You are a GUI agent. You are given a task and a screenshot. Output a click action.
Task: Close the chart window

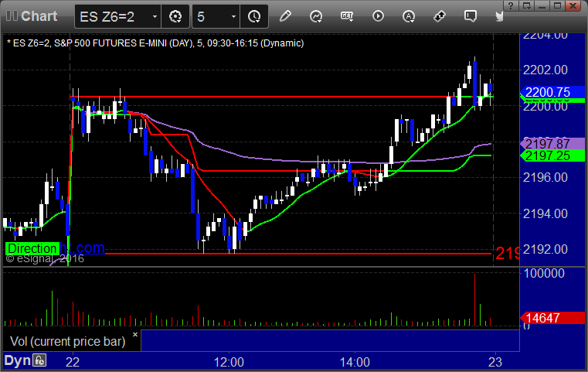pyautogui.click(x=573, y=5)
